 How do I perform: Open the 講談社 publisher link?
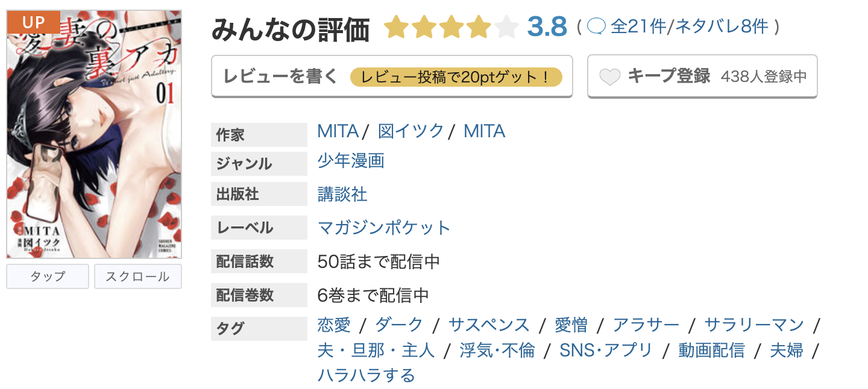tap(342, 194)
